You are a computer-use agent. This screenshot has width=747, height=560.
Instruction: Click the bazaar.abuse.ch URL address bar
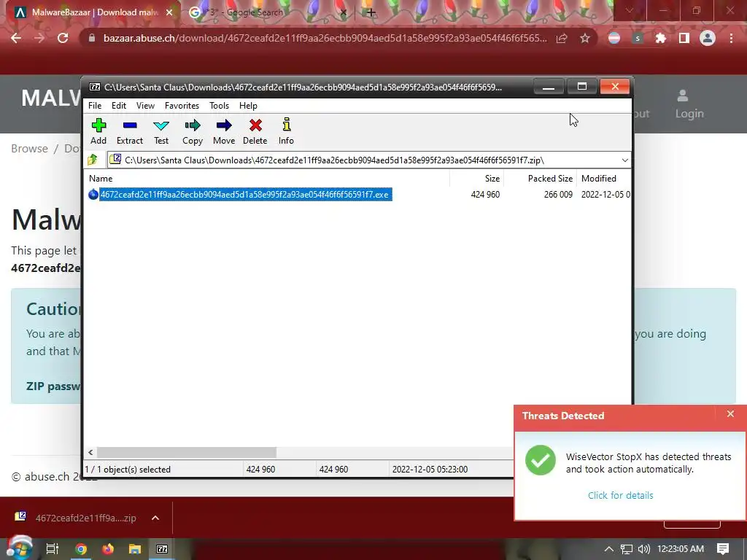[325, 38]
